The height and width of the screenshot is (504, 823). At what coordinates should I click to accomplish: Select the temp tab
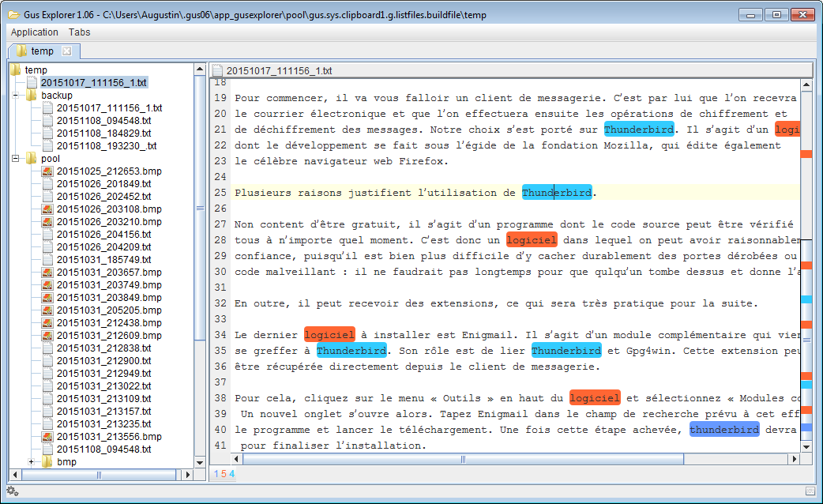[42, 51]
